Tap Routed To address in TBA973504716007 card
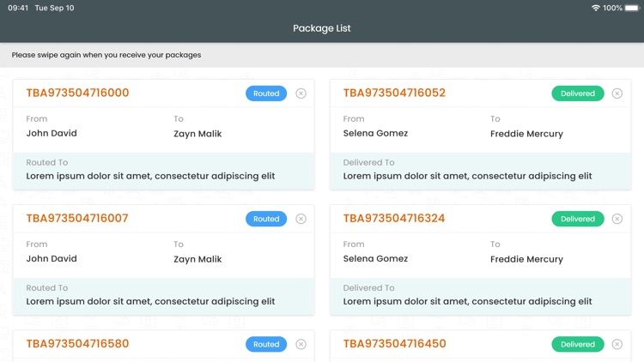The height and width of the screenshot is (362, 644). 150,301
